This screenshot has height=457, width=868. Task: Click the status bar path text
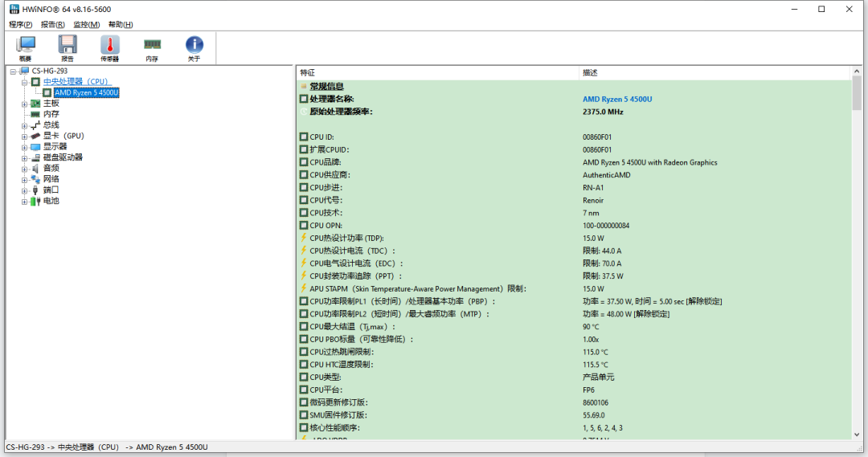click(107, 447)
